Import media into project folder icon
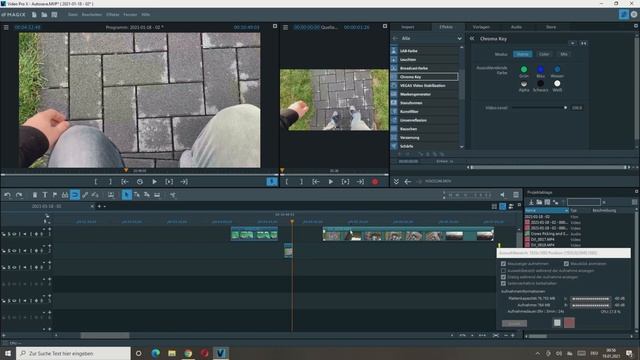640x360 pixels. click(531, 202)
